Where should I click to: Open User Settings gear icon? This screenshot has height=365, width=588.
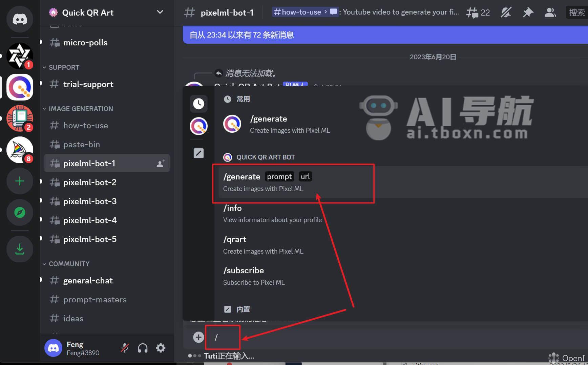[x=161, y=348]
